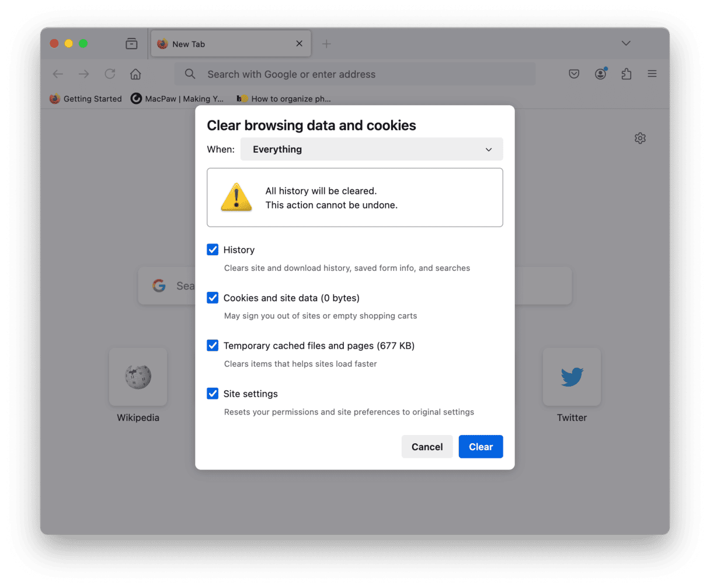Open the Extensions puzzle piece icon
The image size is (710, 588).
[627, 74]
